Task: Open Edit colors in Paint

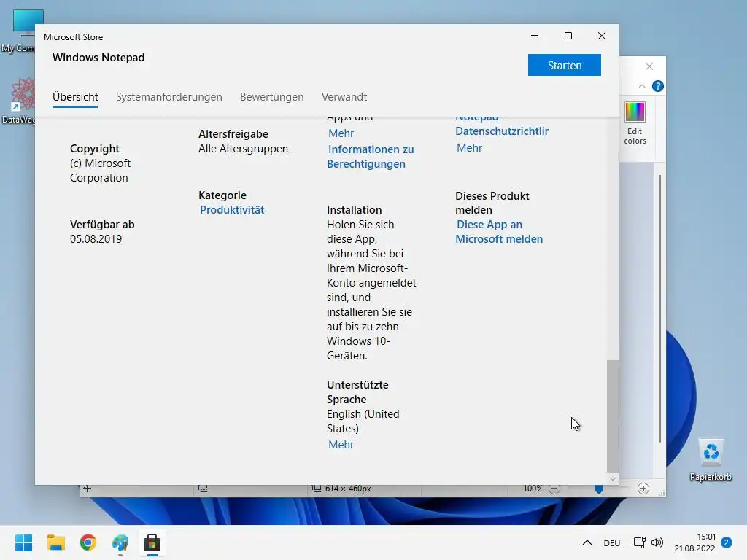Action: point(635,123)
